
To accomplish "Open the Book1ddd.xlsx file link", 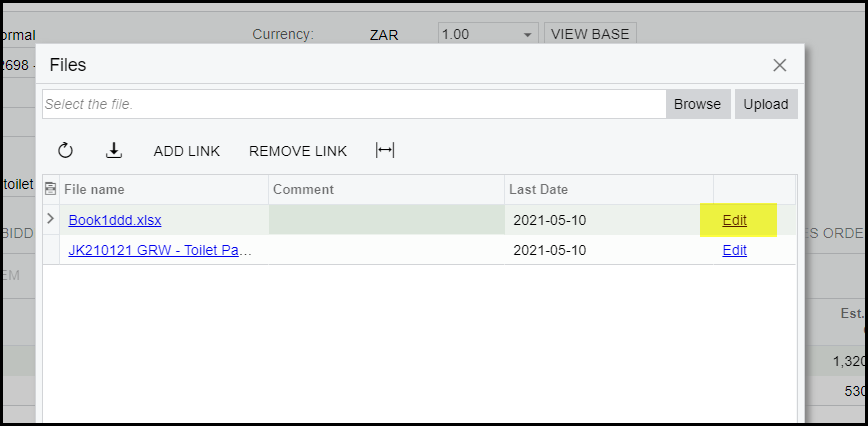I will click(x=115, y=220).
